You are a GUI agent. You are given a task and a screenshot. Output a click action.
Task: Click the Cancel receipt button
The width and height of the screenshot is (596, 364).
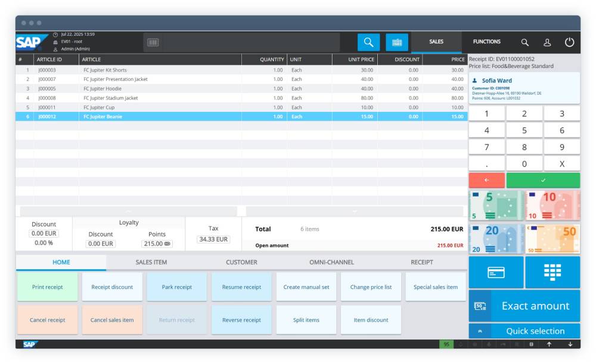(x=48, y=320)
